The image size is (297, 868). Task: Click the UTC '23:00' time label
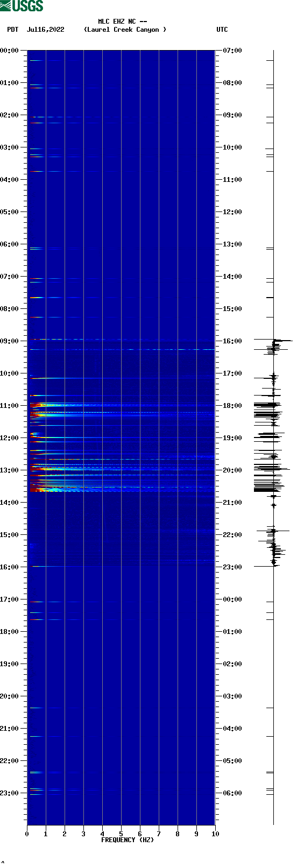[232, 567]
